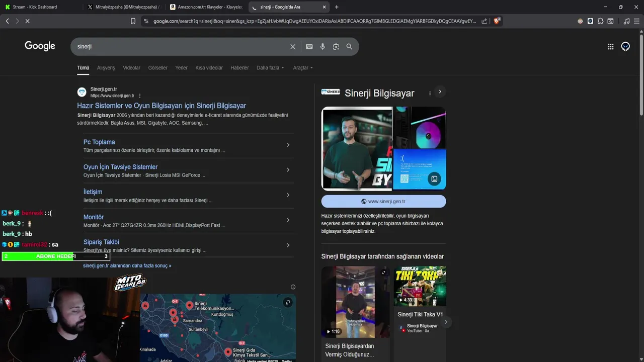Start voice search with the microphone
644x362 pixels.
point(323,47)
